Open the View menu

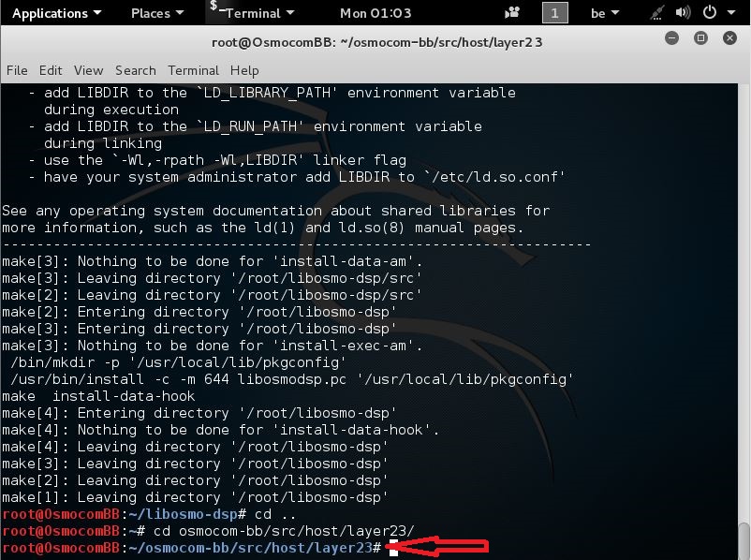(88, 70)
